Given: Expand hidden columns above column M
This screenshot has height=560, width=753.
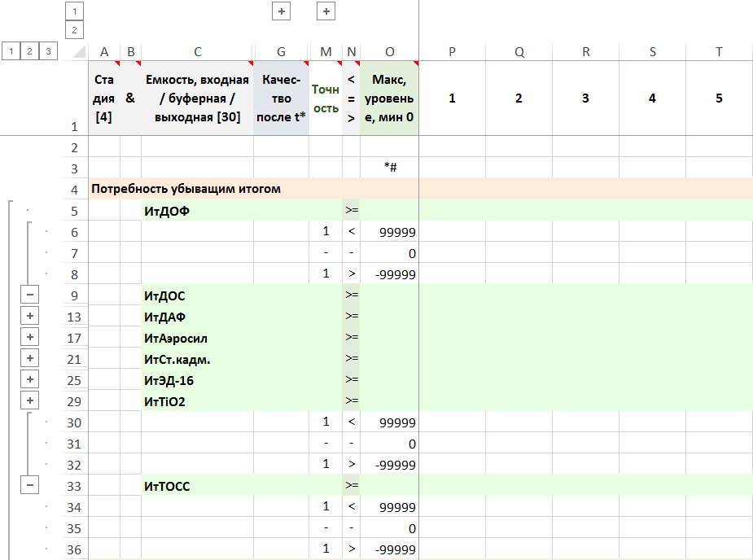Looking at the screenshot, I should (x=326, y=11).
